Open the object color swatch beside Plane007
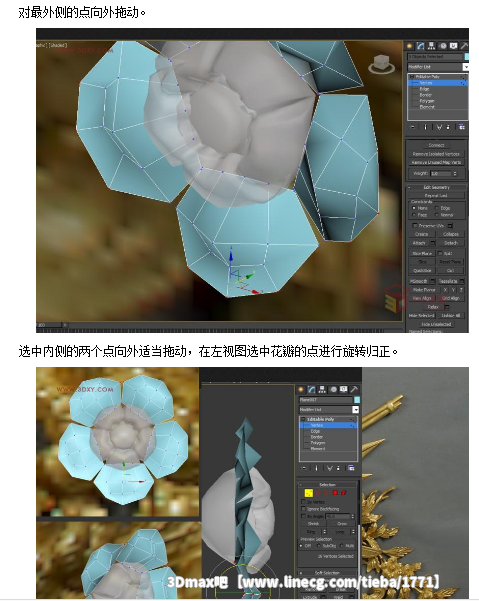This screenshot has height=601, width=479. click(x=357, y=400)
